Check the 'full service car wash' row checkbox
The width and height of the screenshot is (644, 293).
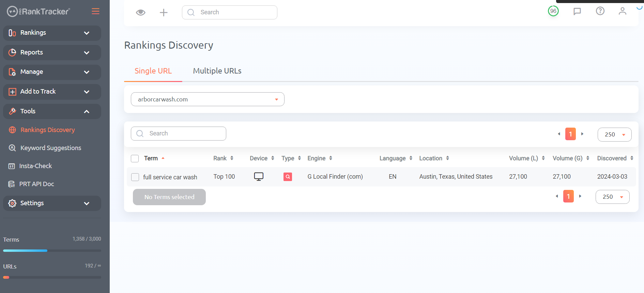pos(135,177)
